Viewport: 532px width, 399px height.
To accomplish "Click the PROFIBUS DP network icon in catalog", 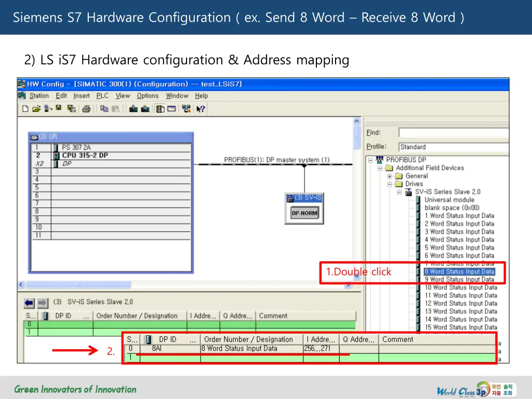I will [x=380, y=159].
